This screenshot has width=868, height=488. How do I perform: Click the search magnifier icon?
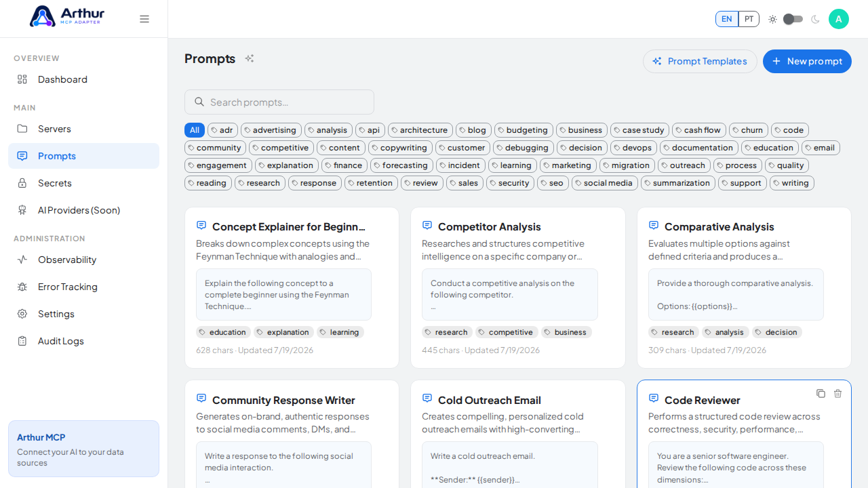click(199, 102)
